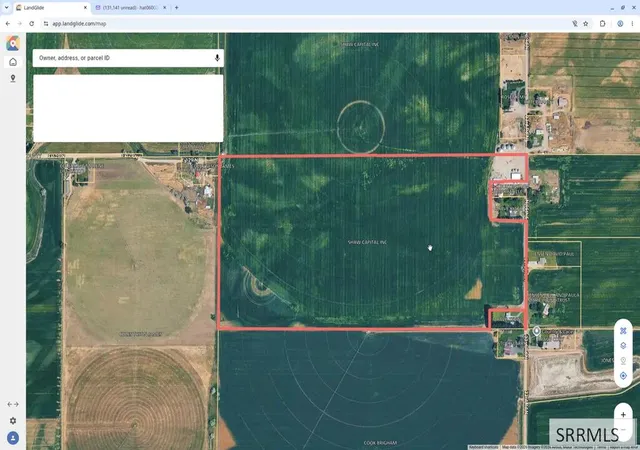Open the Chrome three-dot menu
Image resolution: width=640 pixels, height=450 pixels.
(x=632, y=24)
